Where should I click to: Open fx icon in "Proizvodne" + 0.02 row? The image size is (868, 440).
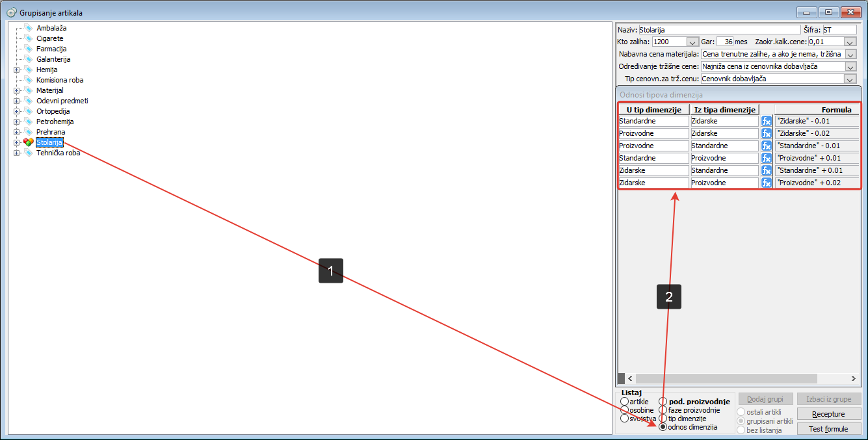[x=766, y=183]
